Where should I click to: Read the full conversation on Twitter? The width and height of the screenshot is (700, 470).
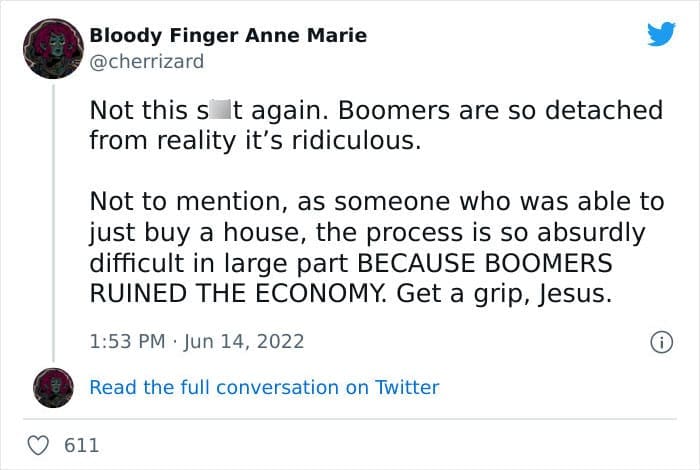click(x=264, y=387)
